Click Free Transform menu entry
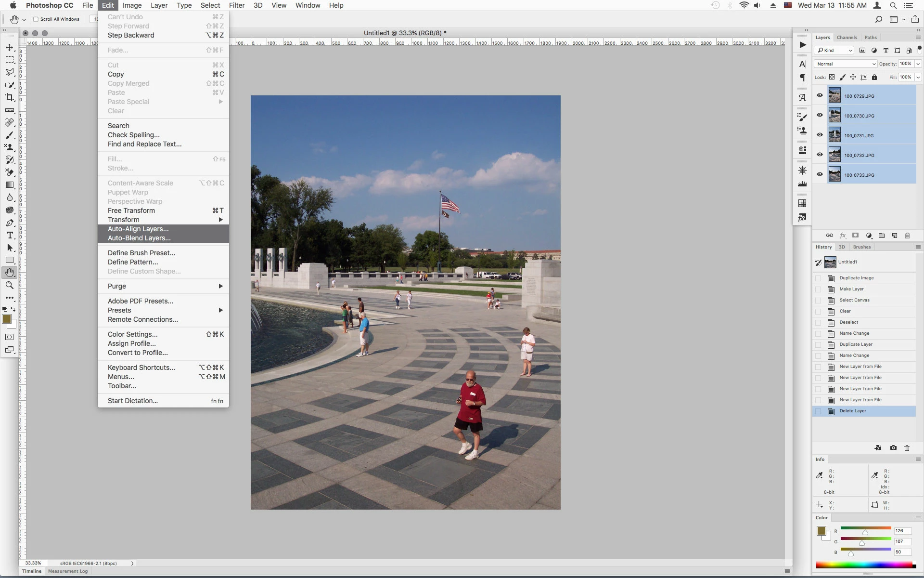The height and width of the screenshot is (578, 924). 131,210
